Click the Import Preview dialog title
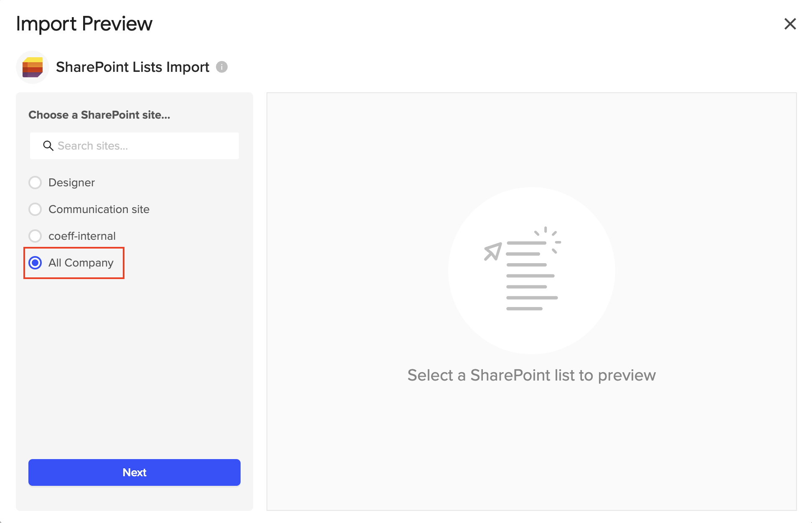The image size is (812, 523). [84, 24]
